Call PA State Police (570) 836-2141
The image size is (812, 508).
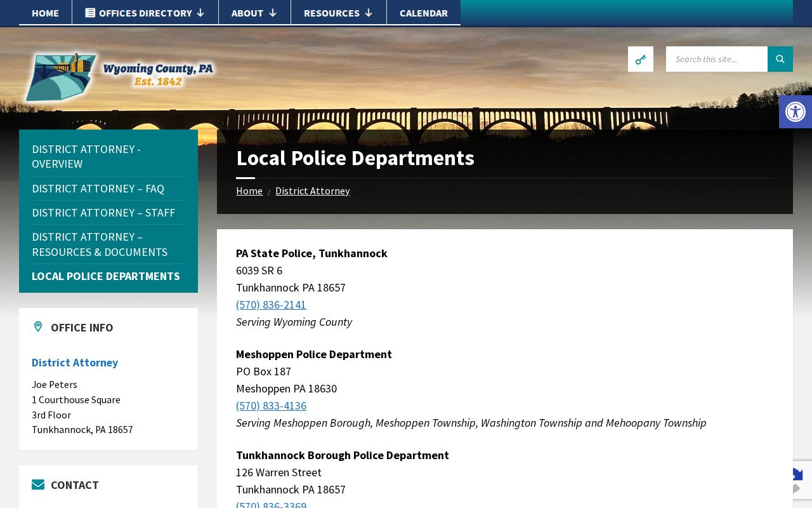(x=271, y=305)
